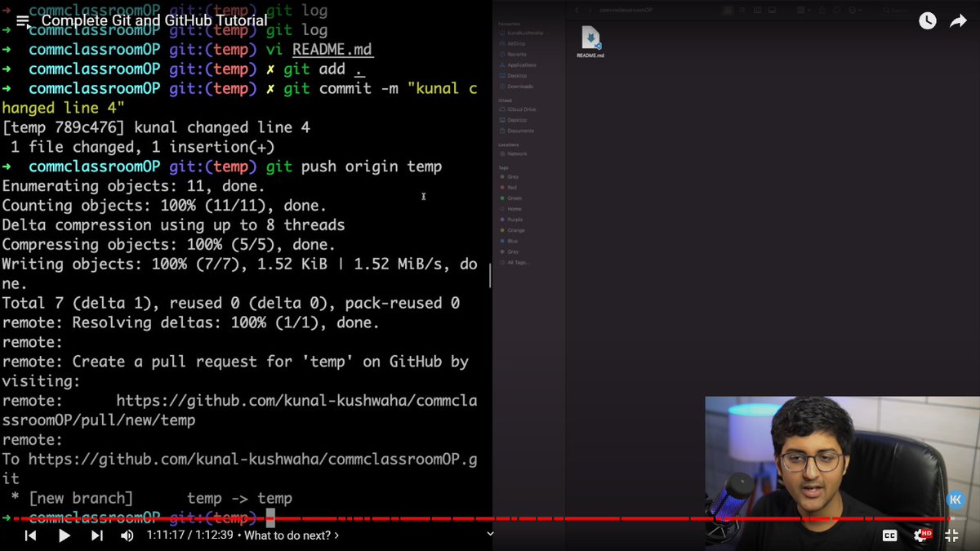The width and height of the screenshot is (980, 551).
Task: Open the 'What to do next?' chapter
Action: 292,535
